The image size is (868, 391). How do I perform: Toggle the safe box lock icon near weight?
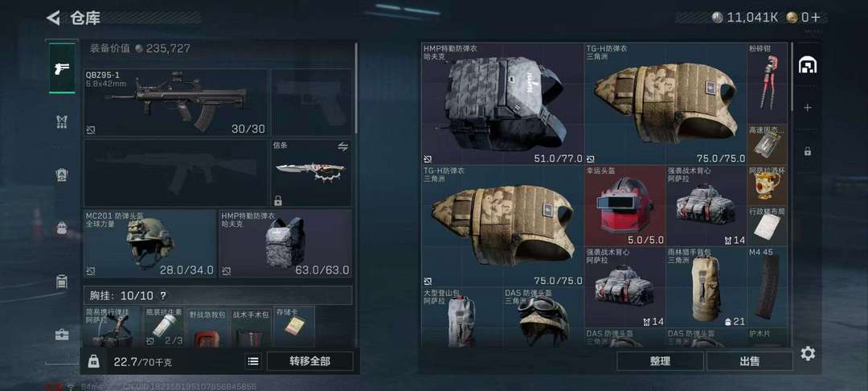[x=93, y=362]
